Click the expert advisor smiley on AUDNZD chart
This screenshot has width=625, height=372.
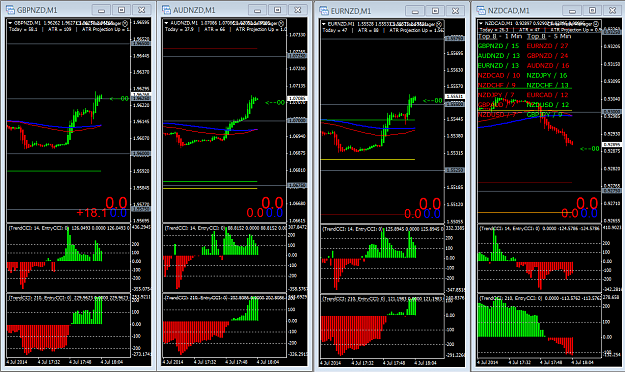(x=281, y=24)
